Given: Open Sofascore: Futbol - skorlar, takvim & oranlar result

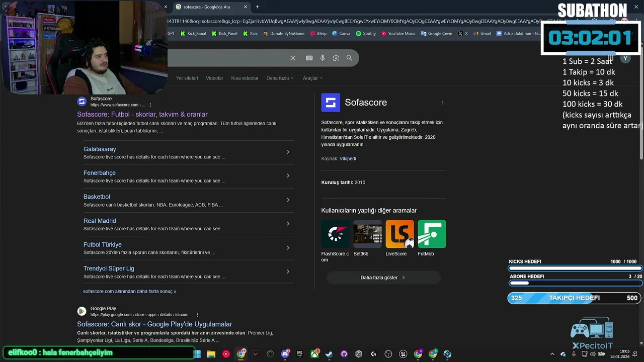Looking at the screenshot, I should point(142,115).
